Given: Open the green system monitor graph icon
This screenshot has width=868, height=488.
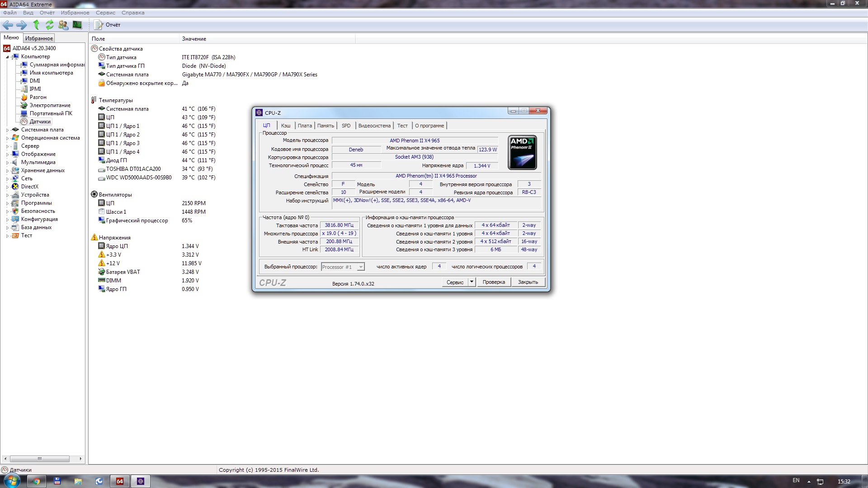Looking at the screenshot, I should 77,25.
